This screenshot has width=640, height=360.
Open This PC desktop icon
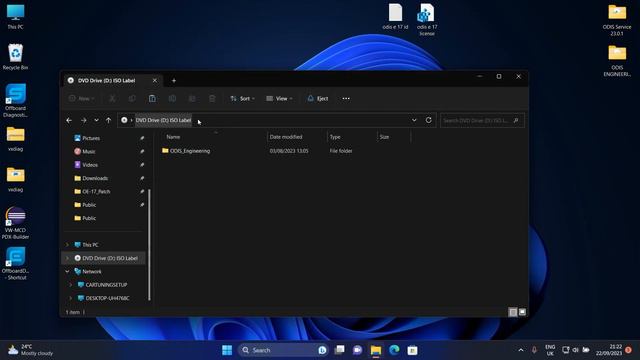(15, 16)
